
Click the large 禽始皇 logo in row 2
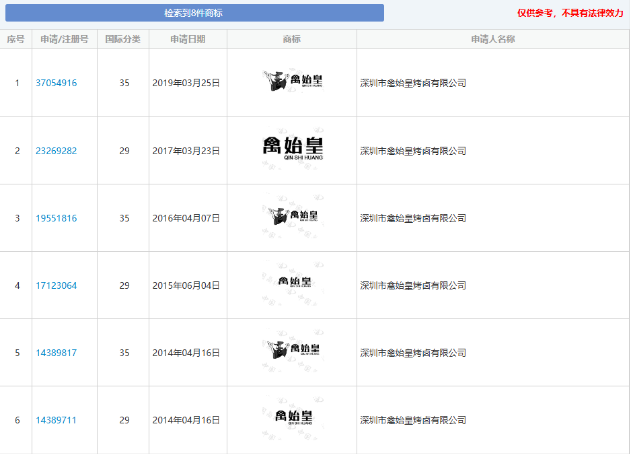pos(291,149)
